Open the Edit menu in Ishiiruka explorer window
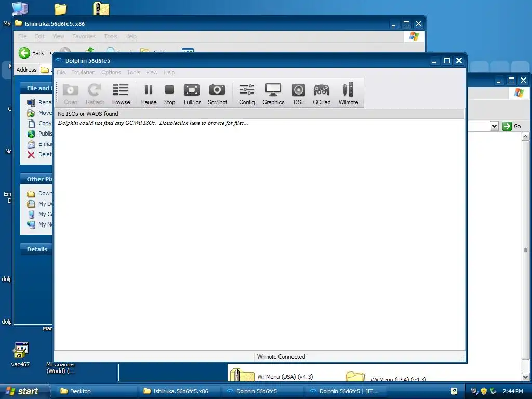This screenshot has width=532, height=399. [x=39, y=36]
